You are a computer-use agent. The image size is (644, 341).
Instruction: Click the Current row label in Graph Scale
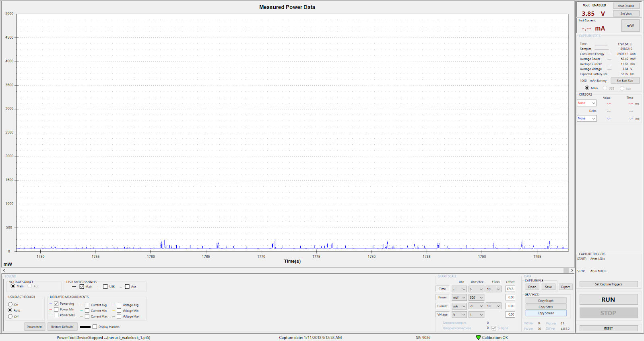(x=442, y=306)
